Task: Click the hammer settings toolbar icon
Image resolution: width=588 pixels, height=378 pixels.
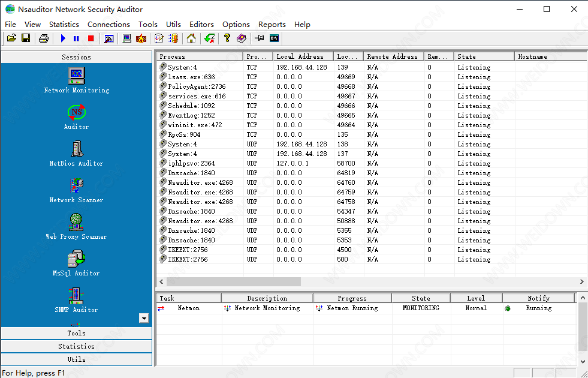Action: 108,38
